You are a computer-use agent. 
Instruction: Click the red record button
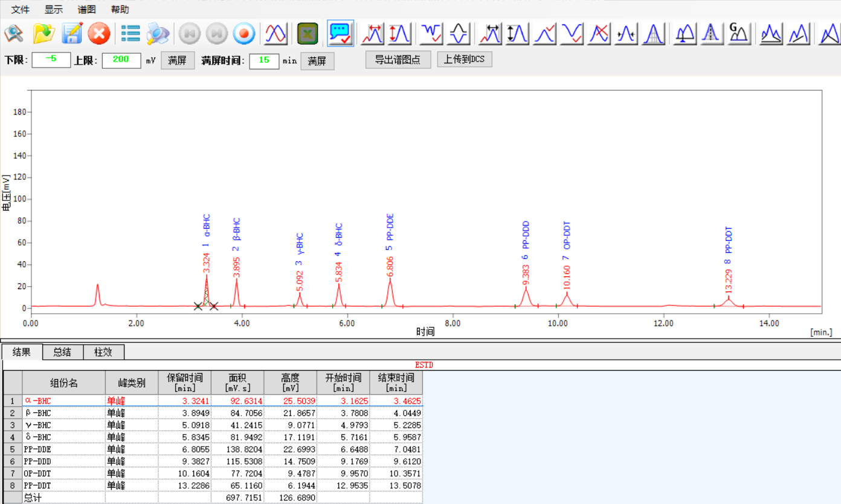click(245, 34)
